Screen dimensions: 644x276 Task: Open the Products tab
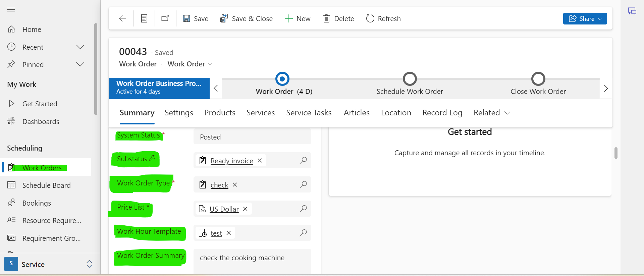coord(220,113)
